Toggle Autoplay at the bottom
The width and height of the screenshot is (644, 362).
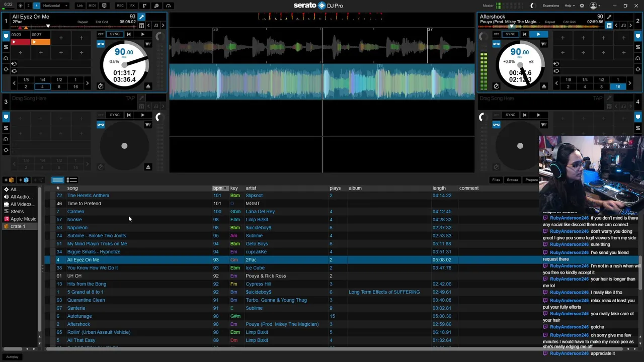tap(13, 357)
